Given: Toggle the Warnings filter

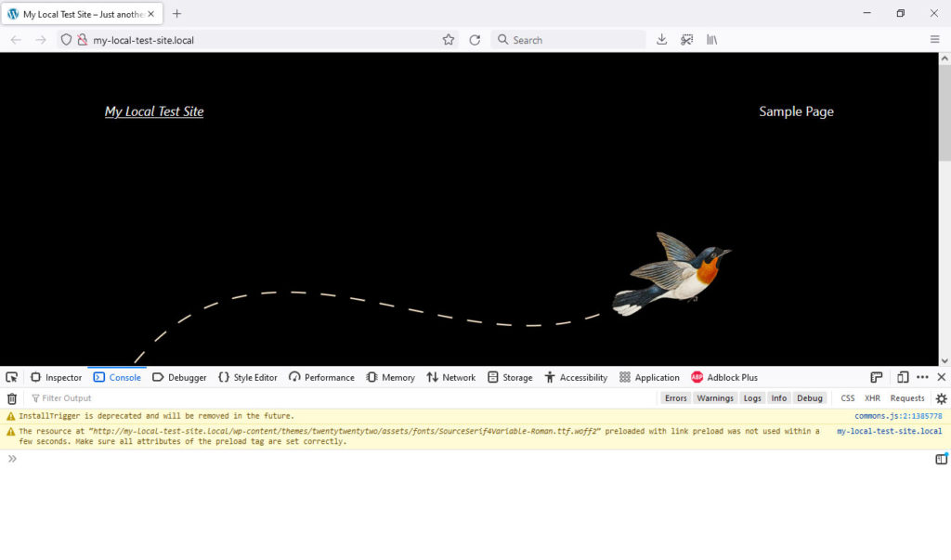Looking at the screenshot, I should (715, 398).
